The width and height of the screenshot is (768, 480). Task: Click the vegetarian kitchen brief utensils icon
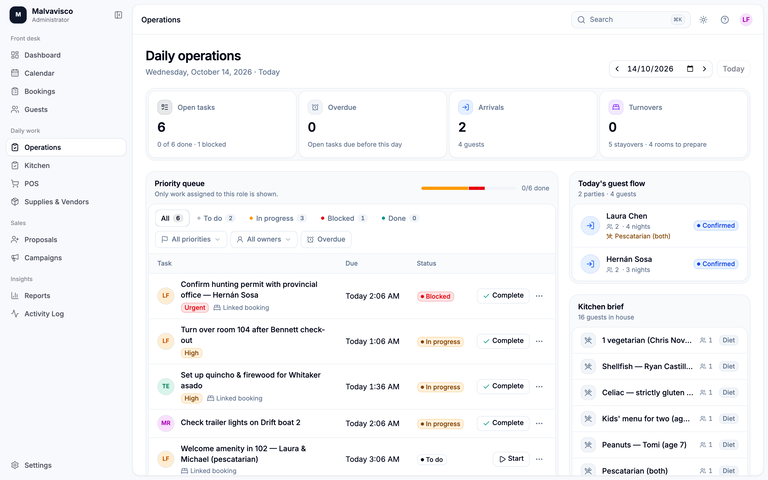pyautogui.click(x=588, y=340)
